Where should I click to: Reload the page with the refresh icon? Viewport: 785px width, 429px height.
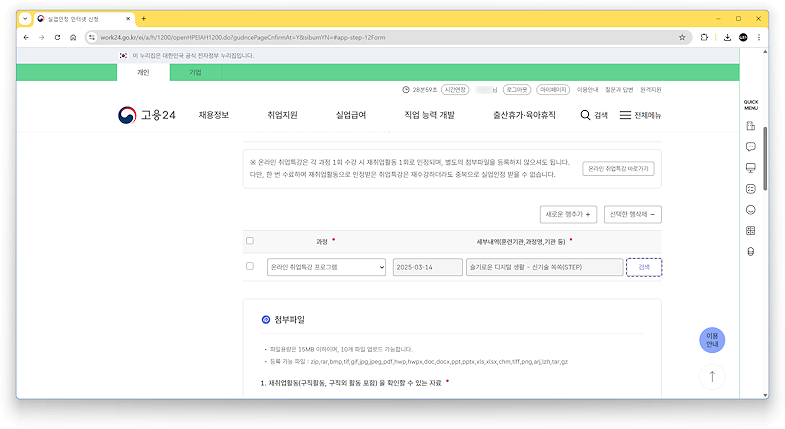pyautogui.click(x=58, y=38)
